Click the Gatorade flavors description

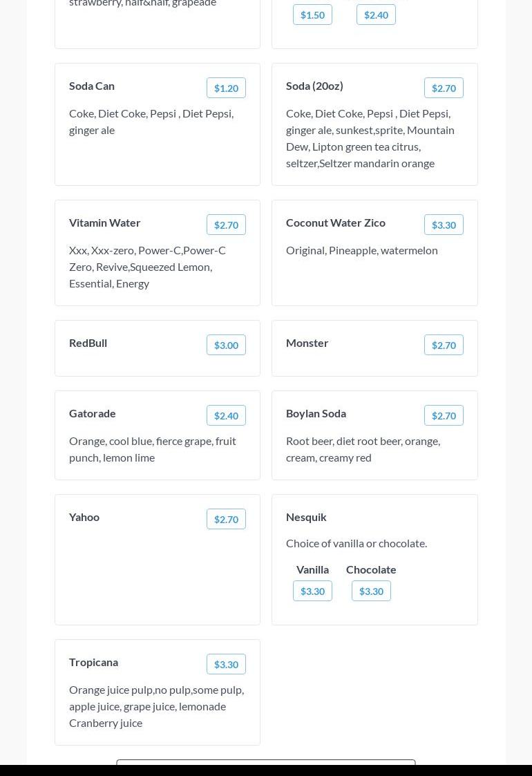pyautogui.click(x=152, y=449)
